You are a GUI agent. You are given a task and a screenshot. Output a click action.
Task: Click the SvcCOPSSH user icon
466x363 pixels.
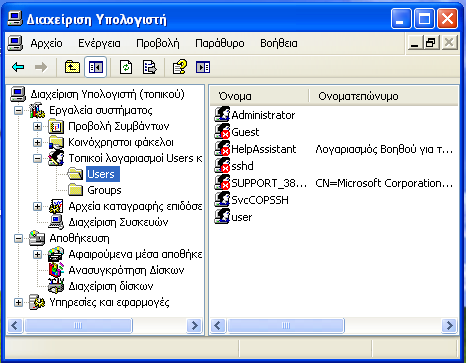click(x=222, y=199)
